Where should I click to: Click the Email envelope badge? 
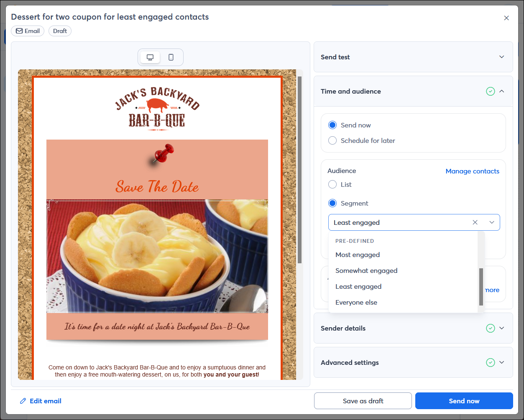click(28, 31)
